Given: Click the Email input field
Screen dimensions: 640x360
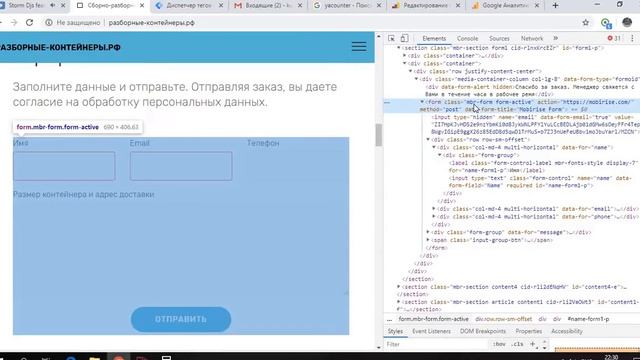Looking at the screenshot, I should click(181, 166).
